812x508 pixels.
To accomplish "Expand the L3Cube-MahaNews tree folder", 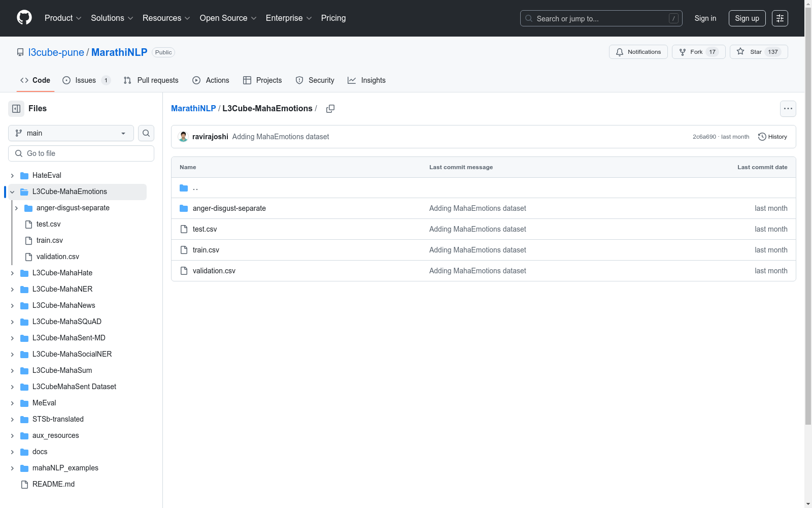I will pyautogui.click(x=12, y=306).
